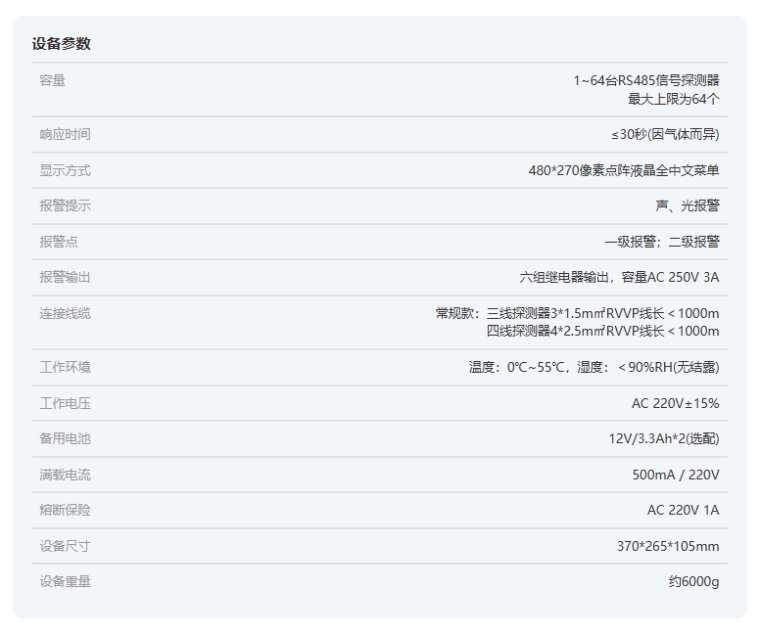Select the 满载电流 row label
The width and height of the screenshot is (760, 635).
[65, 475]
